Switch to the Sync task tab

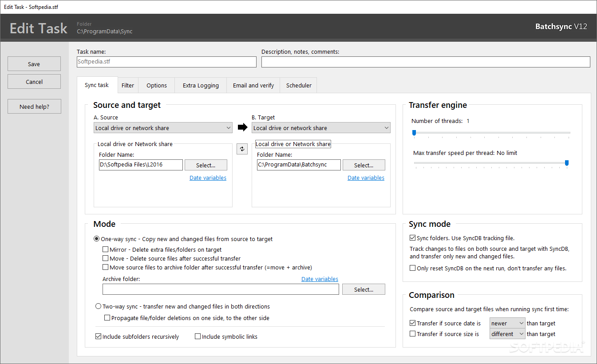[x=97, y=85]
